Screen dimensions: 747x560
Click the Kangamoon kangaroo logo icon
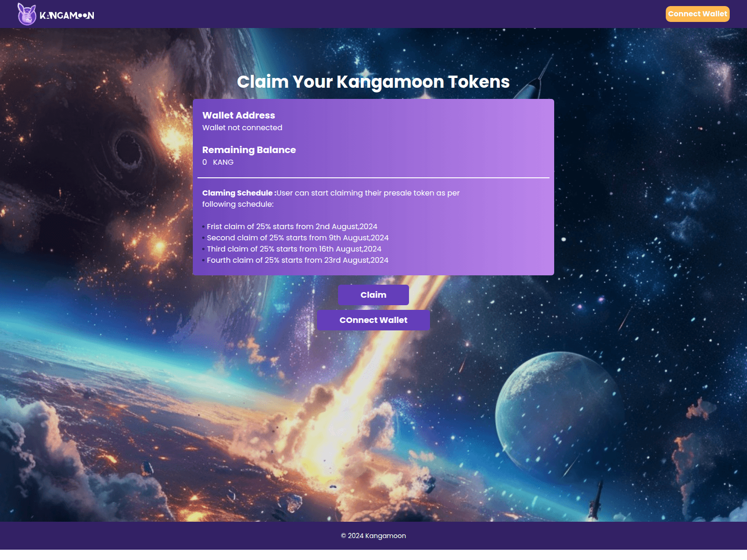pos(27,14)
